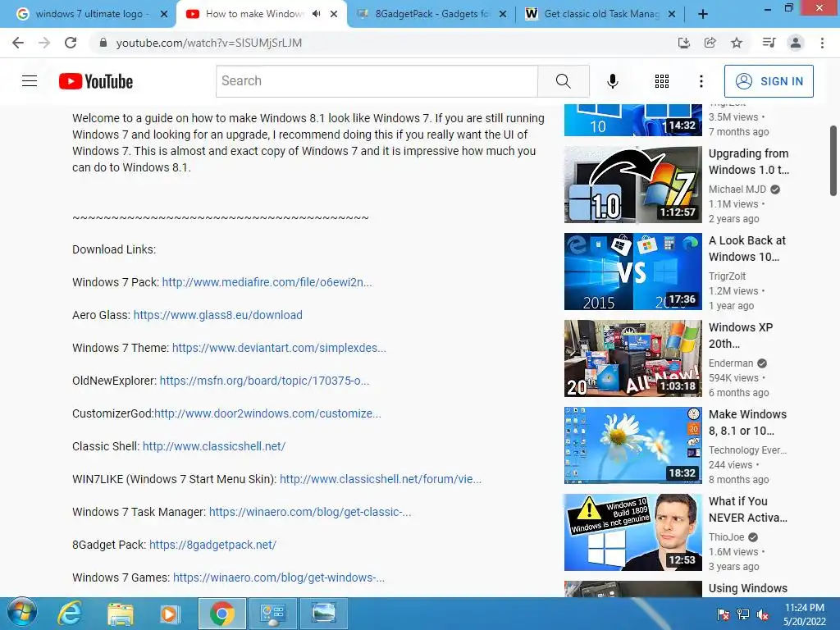840x630 pixels.
Task: Open the Chrome profile avatar
Action: 796,43
